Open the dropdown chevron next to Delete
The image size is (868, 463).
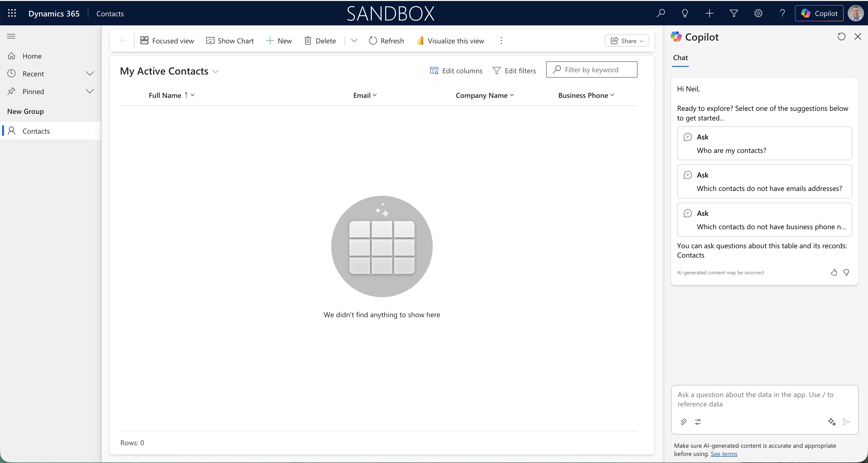click(354, 41)
